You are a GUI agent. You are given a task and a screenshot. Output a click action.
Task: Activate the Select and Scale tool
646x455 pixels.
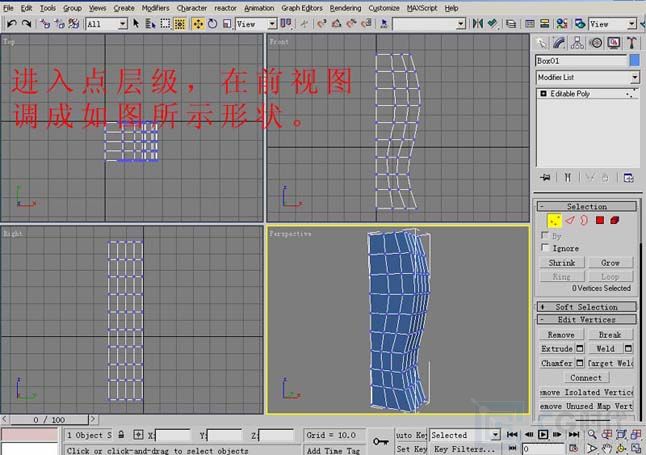(227, 24)
